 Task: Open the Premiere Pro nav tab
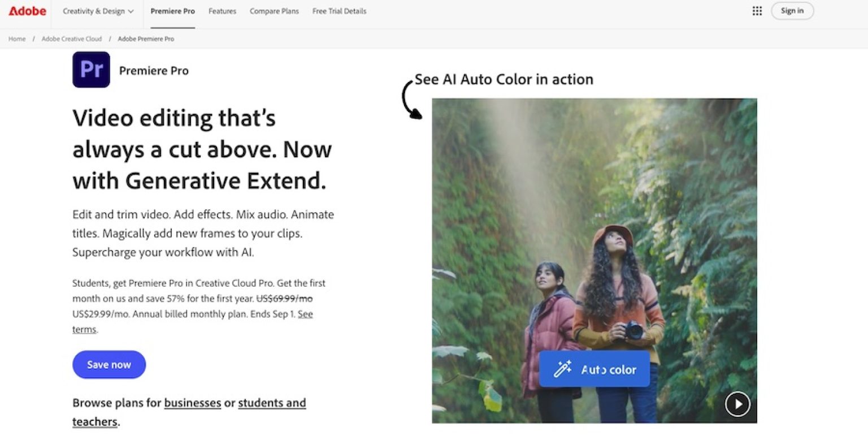172,11
